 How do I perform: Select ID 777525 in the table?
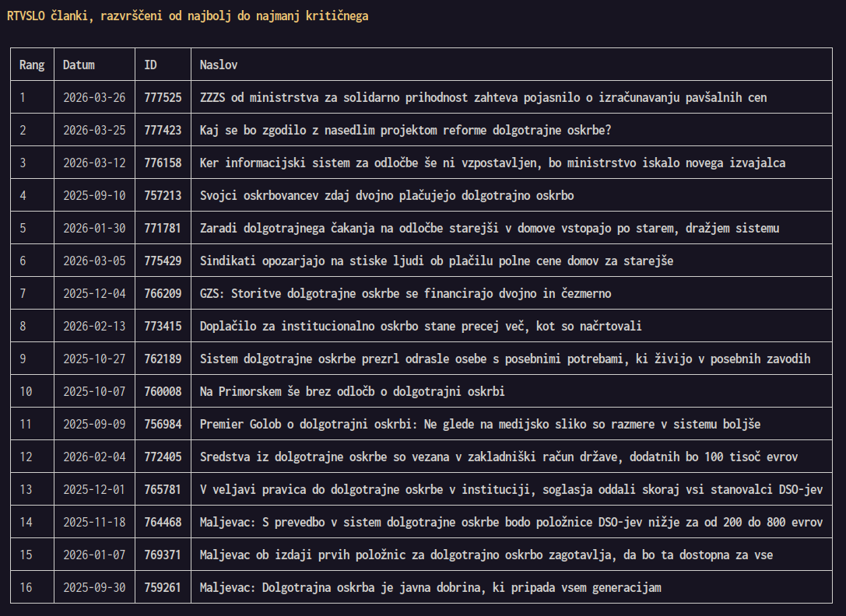tap(163, 98)
